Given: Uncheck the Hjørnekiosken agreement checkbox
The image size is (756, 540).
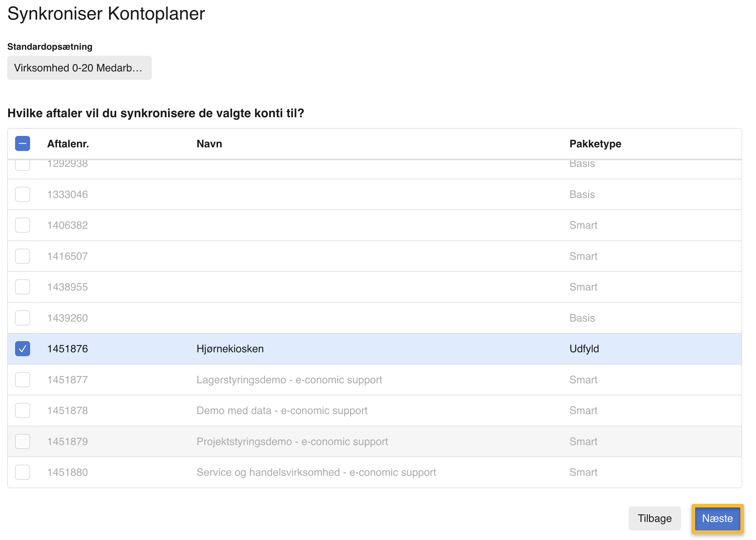Looking at the screenshot, I should 23,349.
